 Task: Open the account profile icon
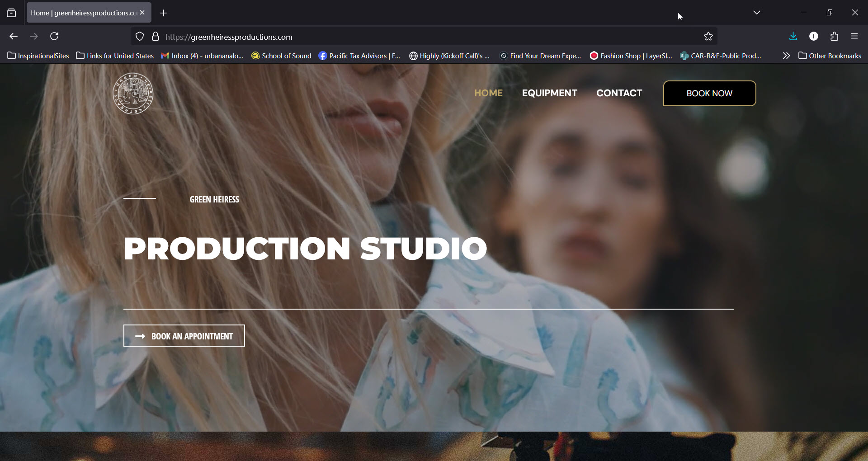[814, 36]
